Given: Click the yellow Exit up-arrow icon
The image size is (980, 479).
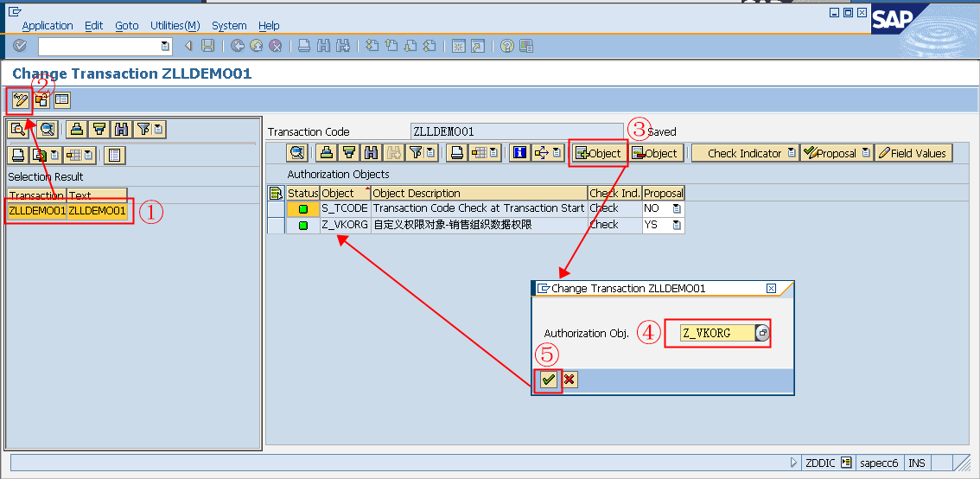Looking at the screenshot, I should [257, 46].
